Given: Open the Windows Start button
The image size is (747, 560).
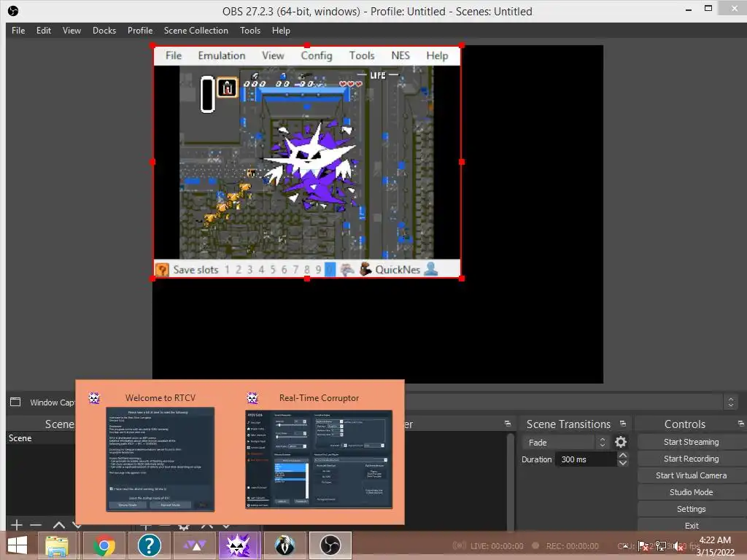Looking at the screenshot, I should click(x=18, y=545).
